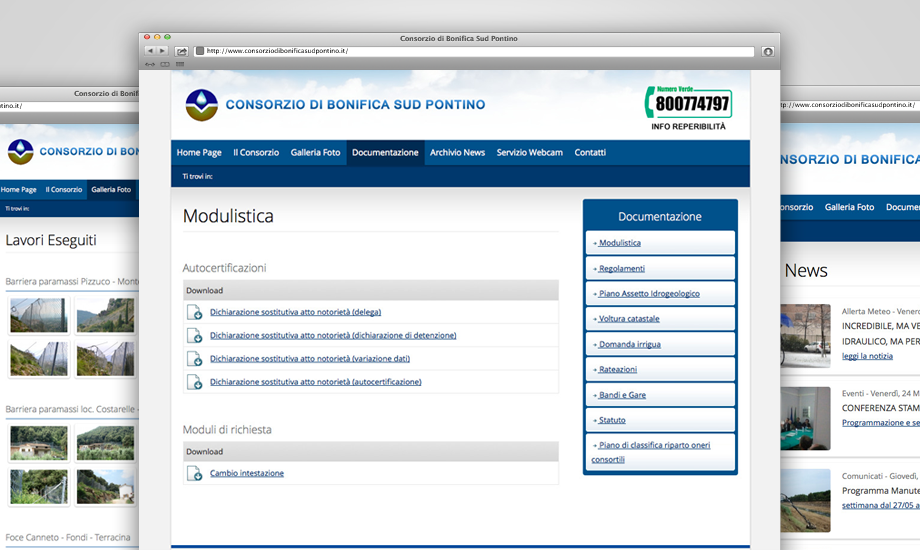
Task: Open the conference news photo in right window
Action: coord(805,418)
